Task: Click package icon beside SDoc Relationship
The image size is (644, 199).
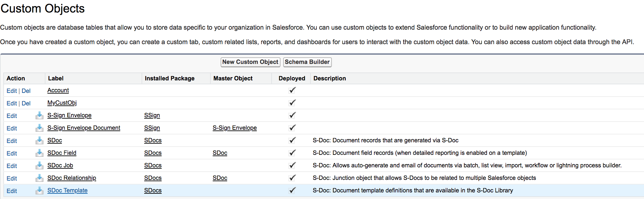Action: pos(40,178)
